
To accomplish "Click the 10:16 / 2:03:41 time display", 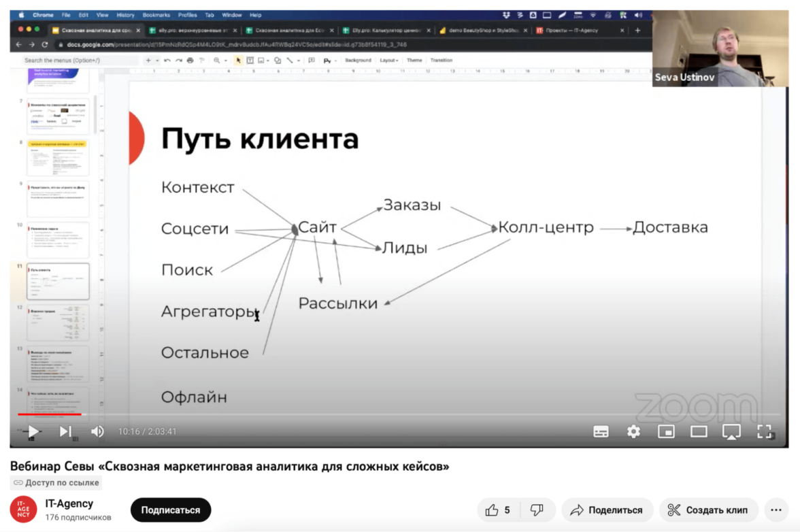I will click(147, 431).
